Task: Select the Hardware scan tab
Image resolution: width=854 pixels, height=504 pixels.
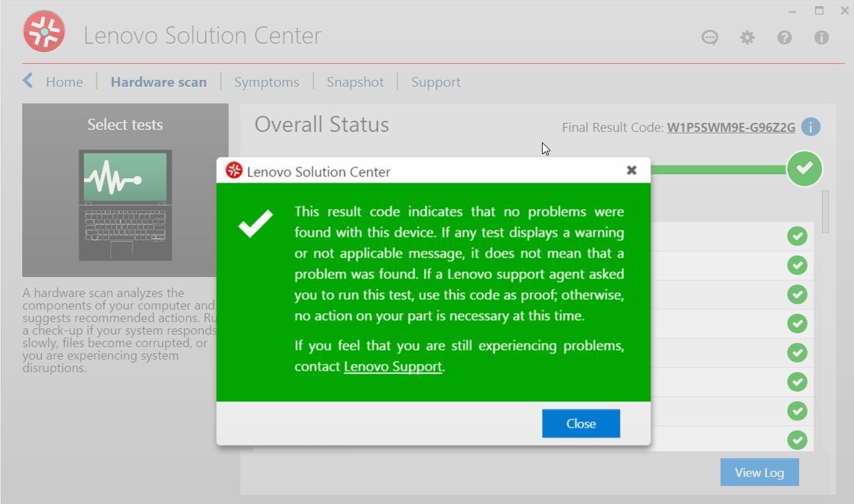Action: (x=158, y=82)
